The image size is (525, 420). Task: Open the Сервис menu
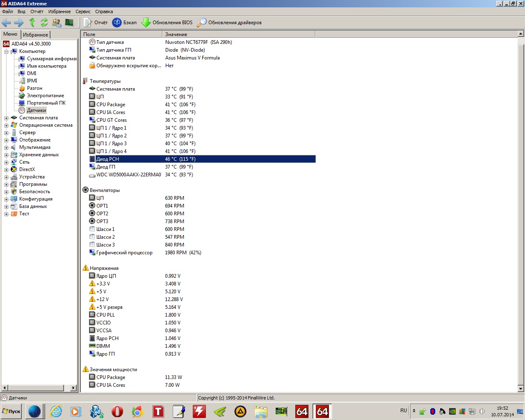pyautogui.click(x=83, y=11)
